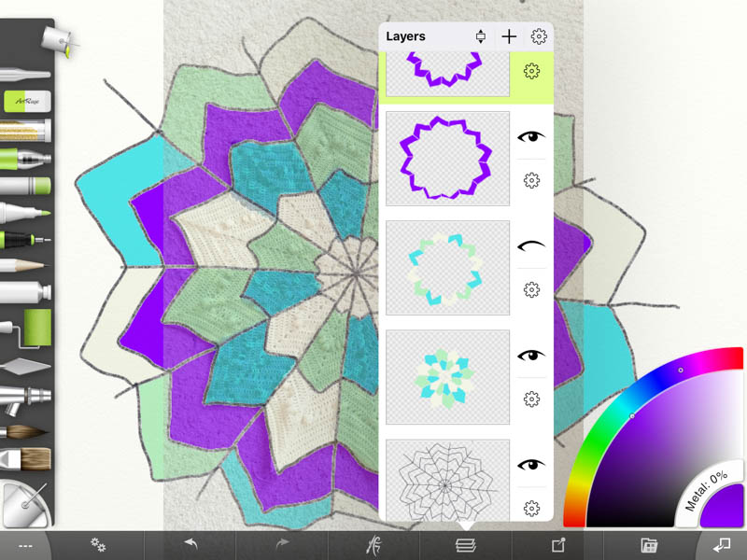Select the Gloop pen tool
This screenshot has width=747, height=560.
tap(25, 159)
